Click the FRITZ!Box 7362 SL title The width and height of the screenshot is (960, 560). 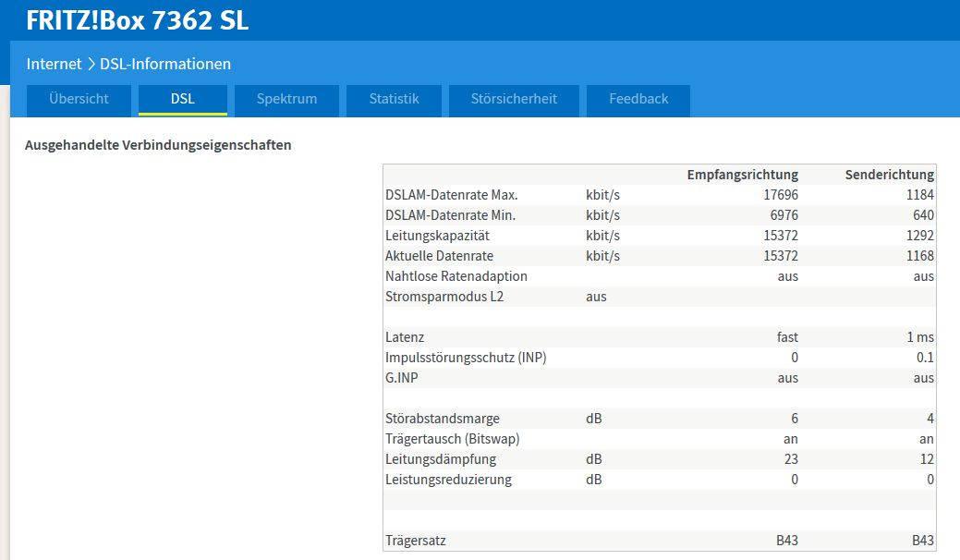(x=137, y=20)
